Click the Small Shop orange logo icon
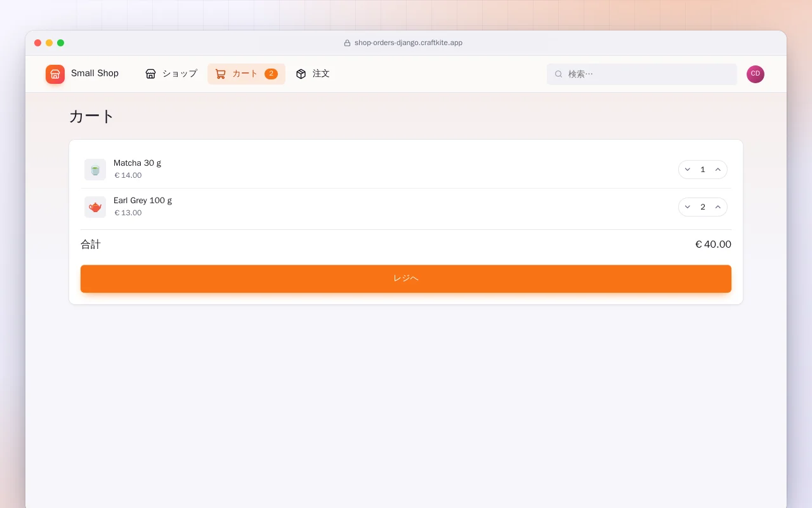 pos(55,74)
